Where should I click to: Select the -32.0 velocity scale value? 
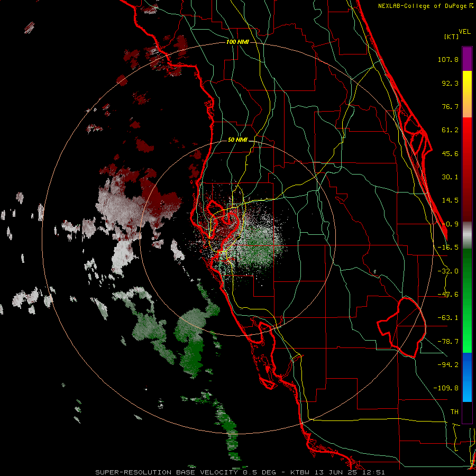point(448,271)
